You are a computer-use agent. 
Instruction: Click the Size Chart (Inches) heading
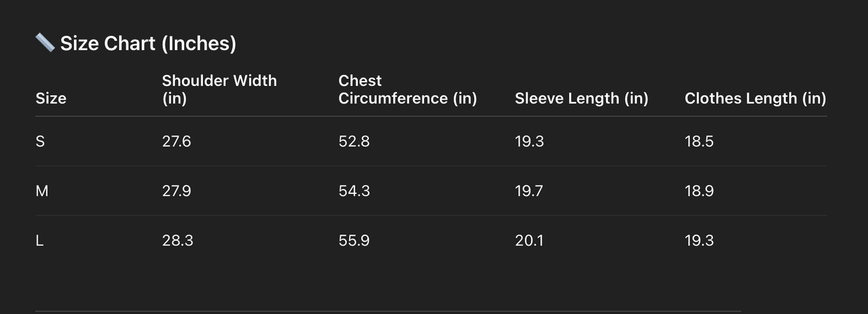148,43
